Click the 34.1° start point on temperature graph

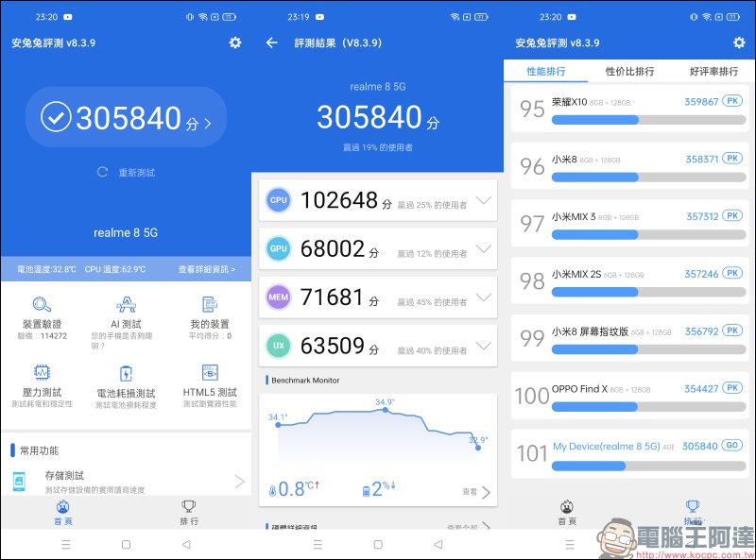tap(278, 425)
